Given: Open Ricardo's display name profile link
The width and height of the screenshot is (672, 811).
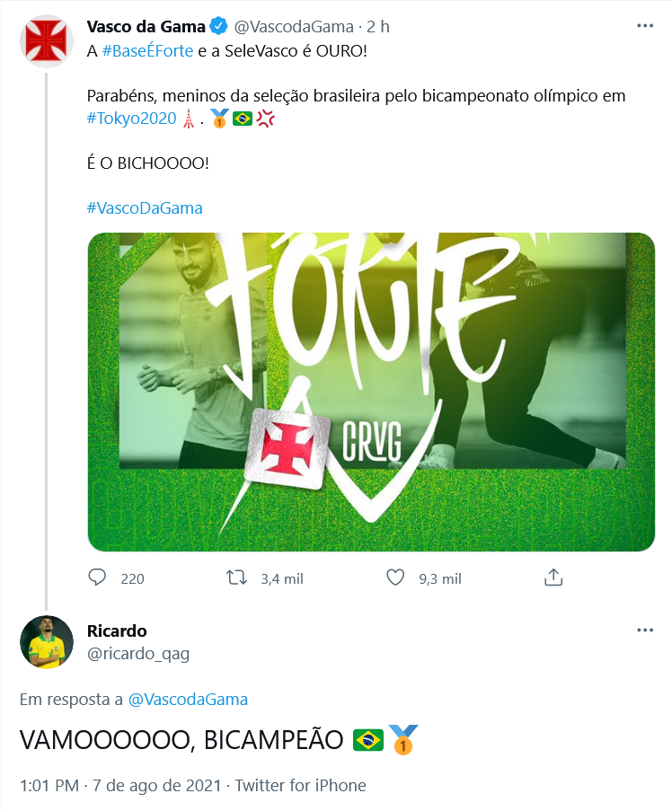Looking at the screenshot, I should coord(117,631).
